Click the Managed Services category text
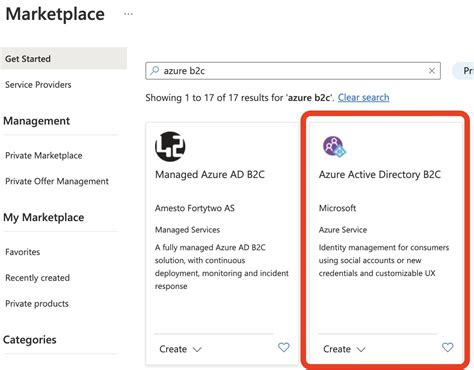This screenshot has width=474, height=370. [187, 230]
